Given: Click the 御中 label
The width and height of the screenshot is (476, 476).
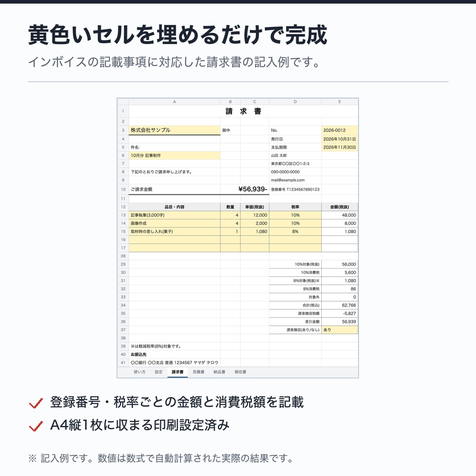Looking at the screenshot, I should click(226, 130).
